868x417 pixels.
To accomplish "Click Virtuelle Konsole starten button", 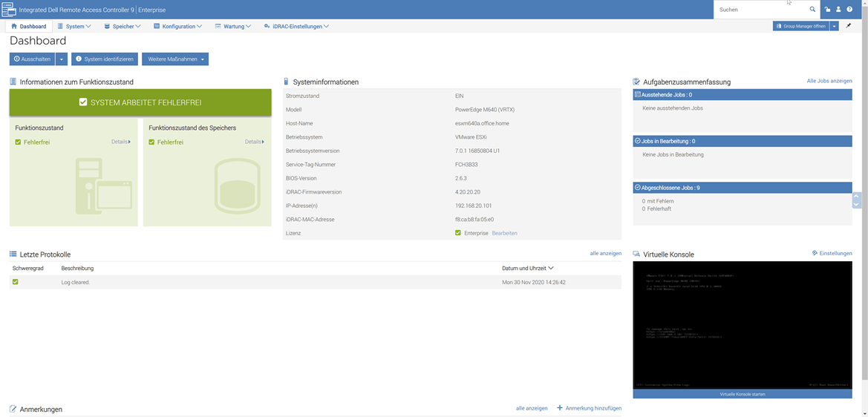I will click(x=743, y=394).
